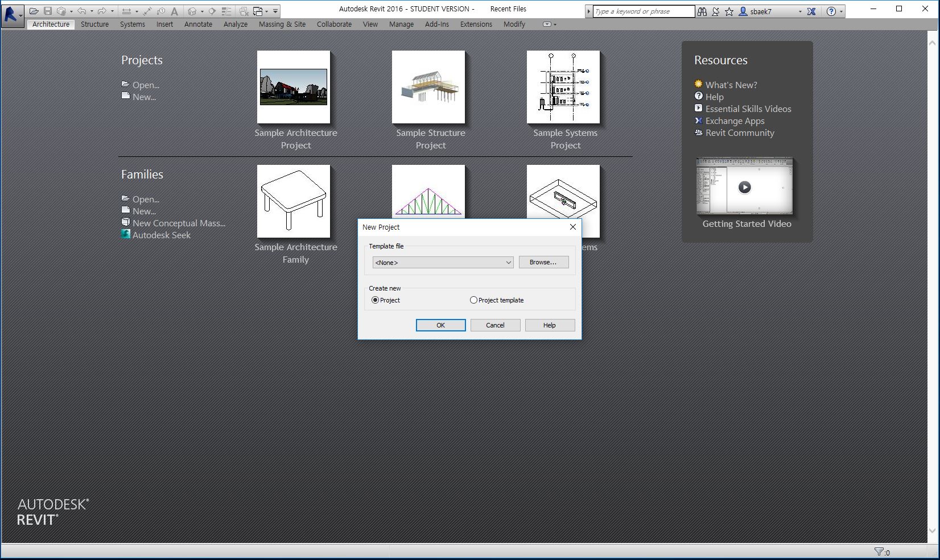
Task: Expand the Switch Windows dropdown arrow
Action: (267, 11)
